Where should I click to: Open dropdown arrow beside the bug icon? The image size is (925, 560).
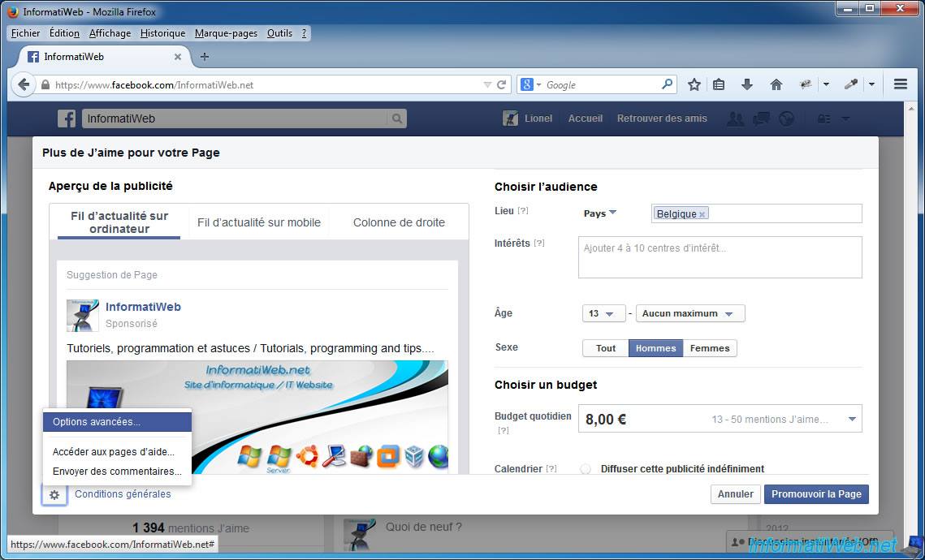tap(826, 85)
